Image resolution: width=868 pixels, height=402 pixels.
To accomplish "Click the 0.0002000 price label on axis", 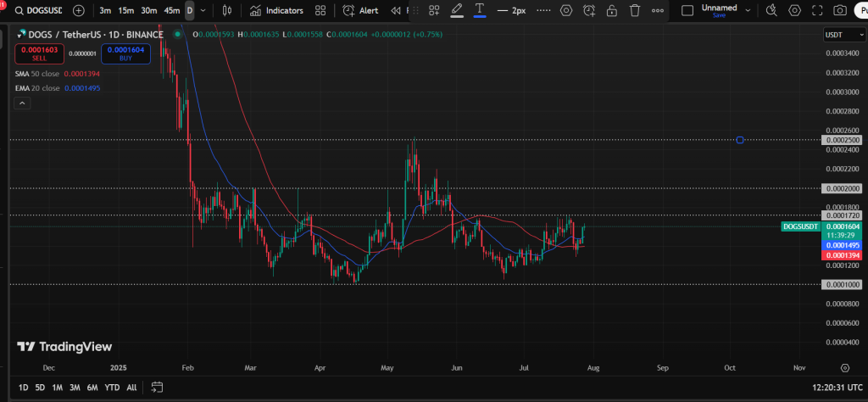I will point(843,188).
